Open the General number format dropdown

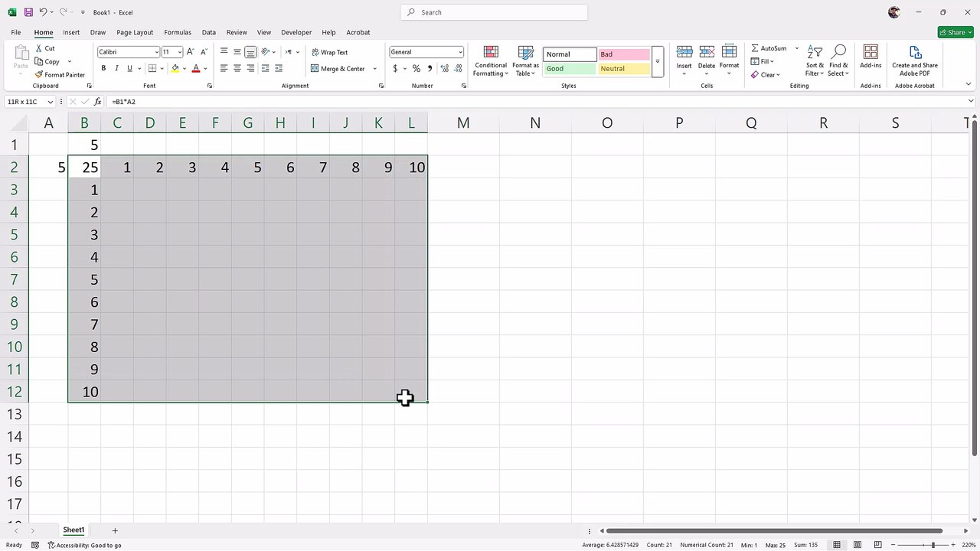(460, 52)
